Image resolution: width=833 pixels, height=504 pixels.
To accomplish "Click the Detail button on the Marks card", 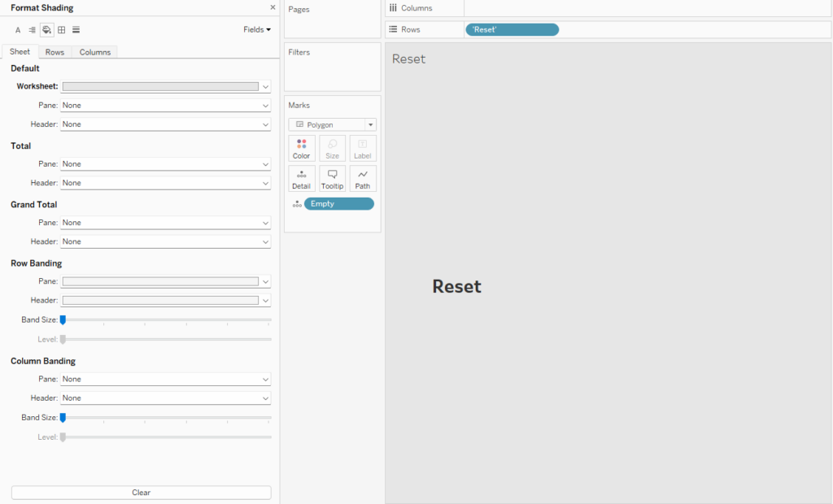I will pyautogui.click(x=301, y=178).
